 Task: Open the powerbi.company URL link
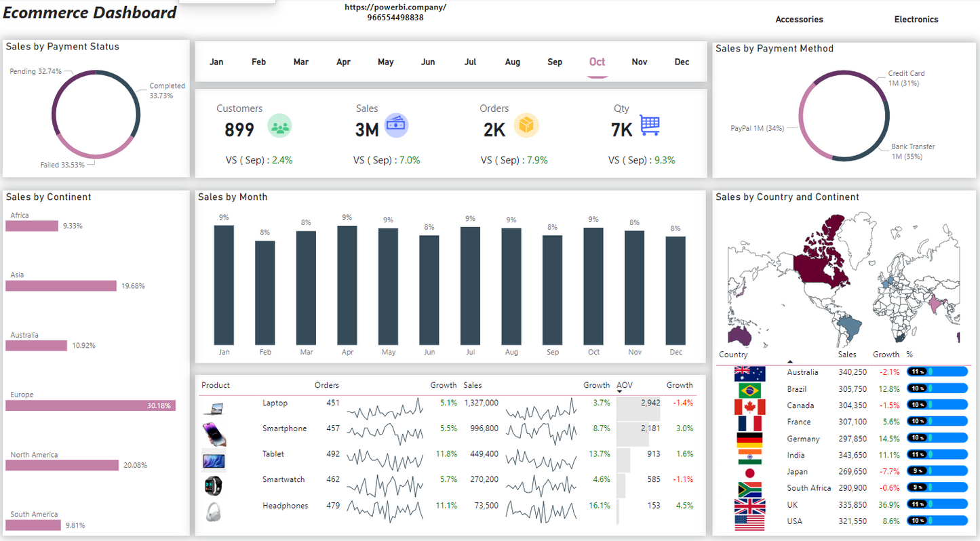click(x=395, y=7)
